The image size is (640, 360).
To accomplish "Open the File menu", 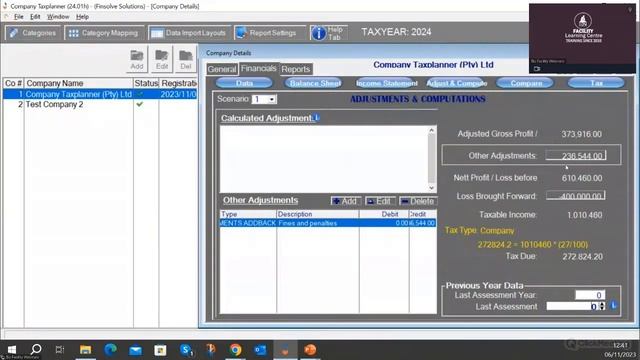I will tap(18, 17).
